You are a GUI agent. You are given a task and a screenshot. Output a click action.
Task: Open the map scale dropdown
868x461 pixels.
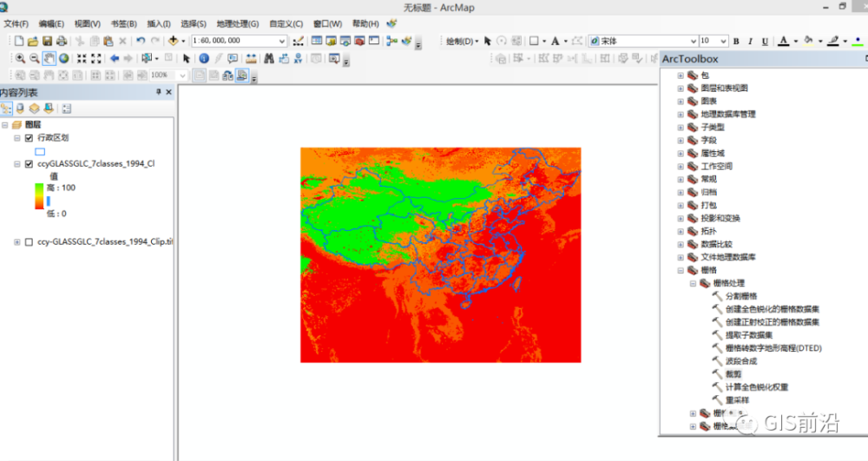pyautogui.click(x=282, y=41)
